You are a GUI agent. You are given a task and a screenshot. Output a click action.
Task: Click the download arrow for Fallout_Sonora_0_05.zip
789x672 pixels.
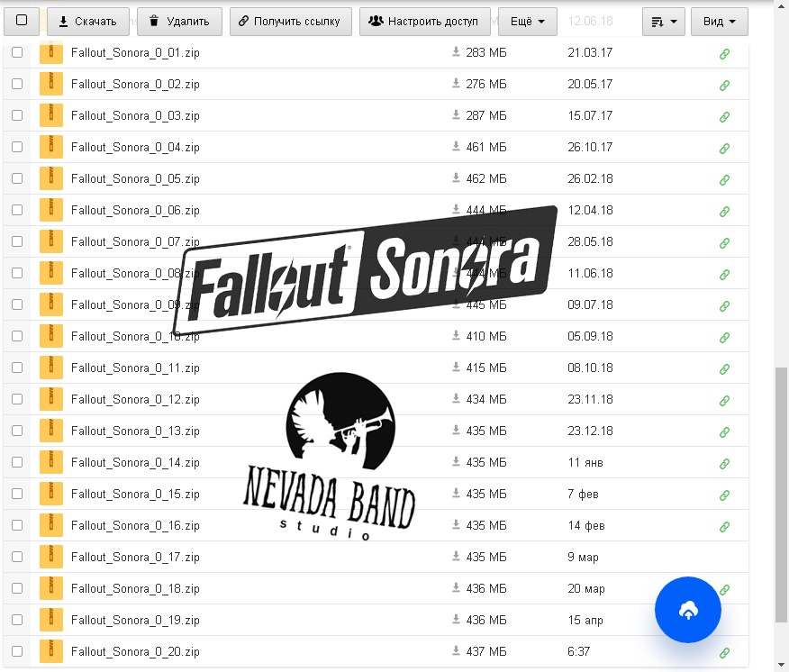[456, 177]
